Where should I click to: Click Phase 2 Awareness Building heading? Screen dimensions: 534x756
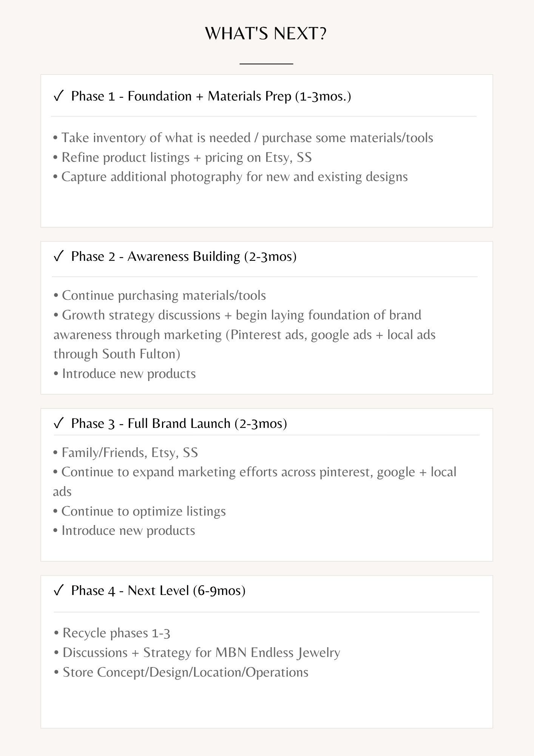pyautogui.click(x=184, y=257)
